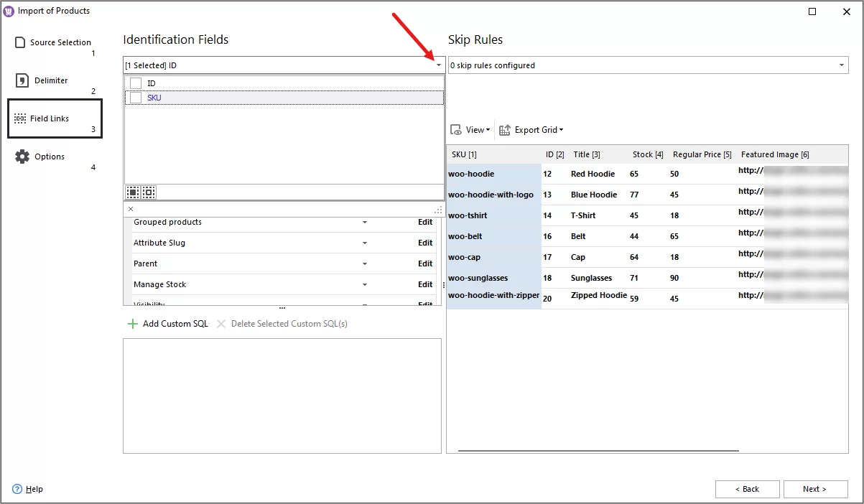The height and width of the screenshot is (504, 864).
Task: Click the Help question mark icon
Action: pos(17,489)
